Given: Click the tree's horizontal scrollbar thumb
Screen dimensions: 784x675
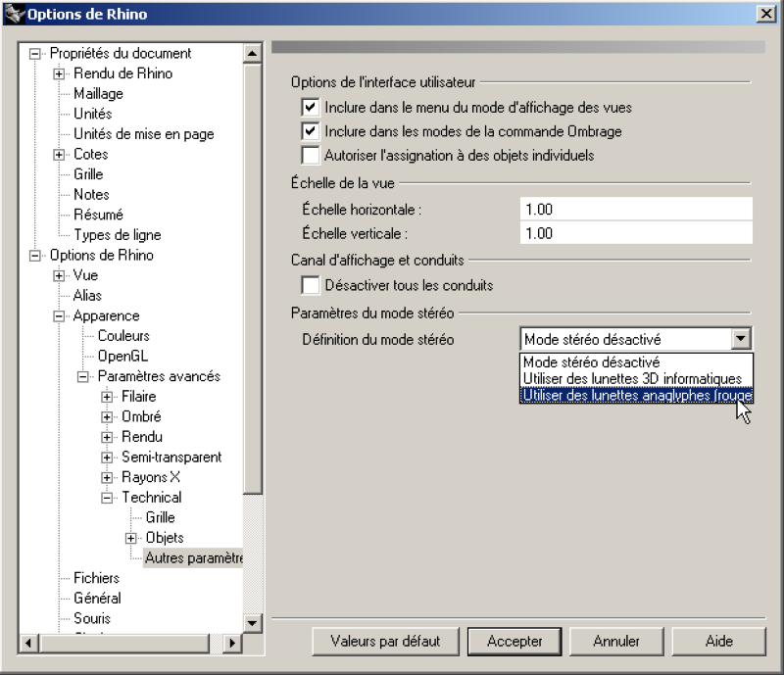Looking at the screenshot, I should pyautogui.click(x=124, y=643).
